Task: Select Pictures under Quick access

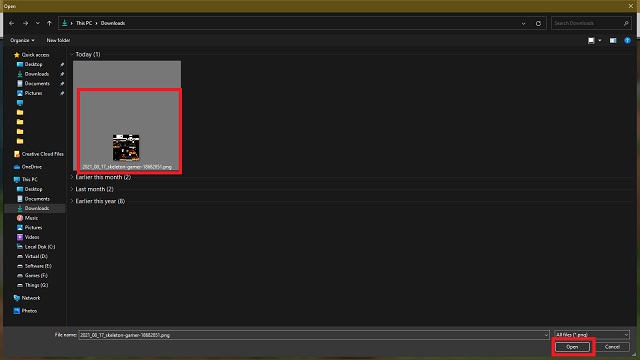Action: [x=33, y=93]
